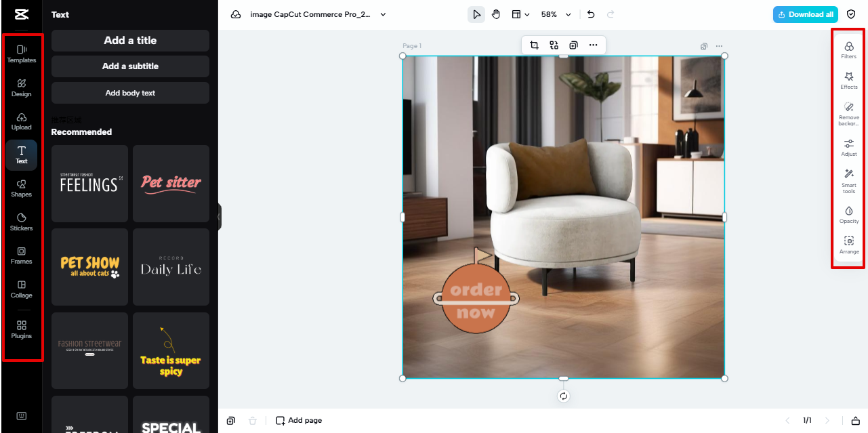Screen dimensions: 868x433
Task: Select the hand pan tool
Action: [496, 14]
